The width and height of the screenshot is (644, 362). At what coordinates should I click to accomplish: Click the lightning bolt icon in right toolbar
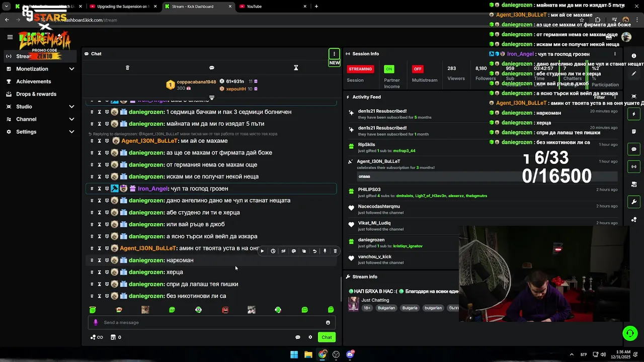[x=634, y=114]
